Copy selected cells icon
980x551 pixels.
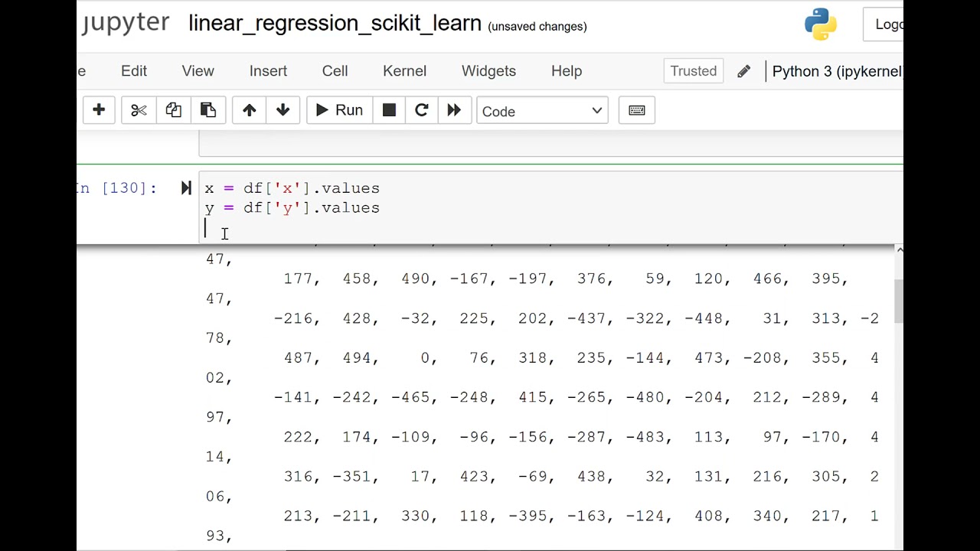point(173,110)
